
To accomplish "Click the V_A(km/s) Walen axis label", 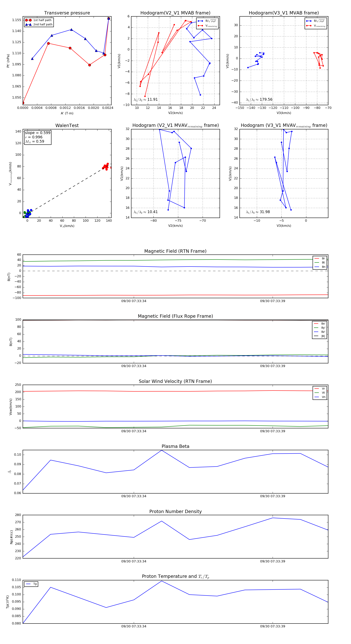I will (x=67, y=226).
